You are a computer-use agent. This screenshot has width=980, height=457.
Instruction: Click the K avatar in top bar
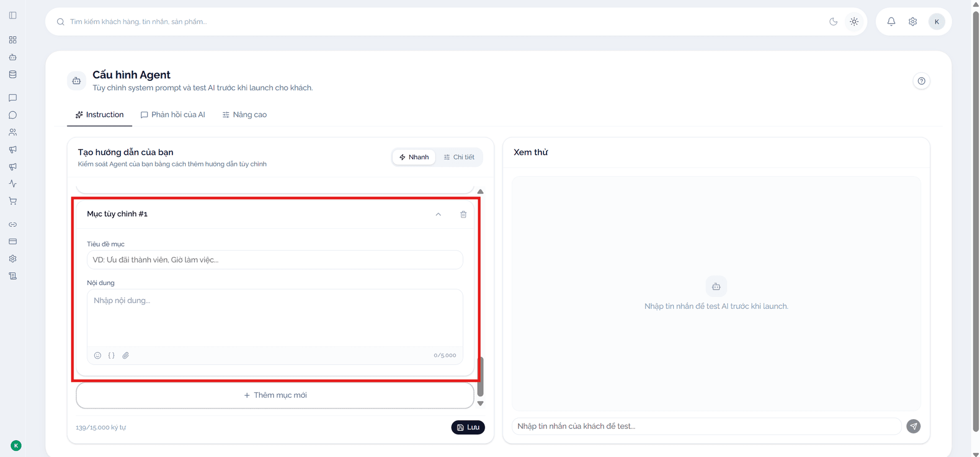(x=937, y=21)
